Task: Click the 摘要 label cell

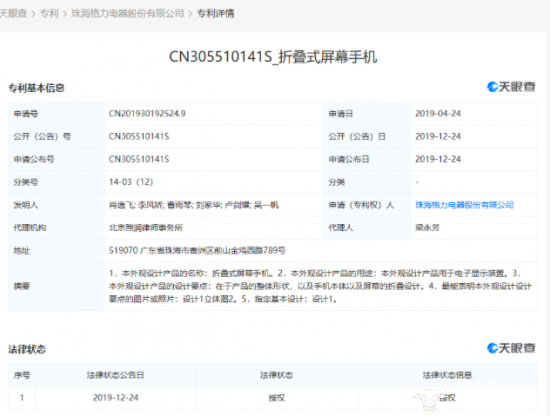Action: tap(56, 286)
